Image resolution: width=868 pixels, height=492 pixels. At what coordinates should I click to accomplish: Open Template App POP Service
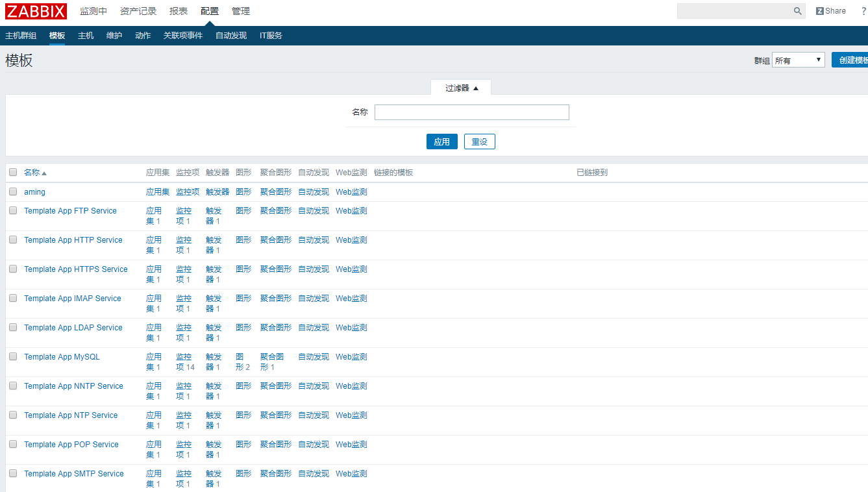pos(71,445)
